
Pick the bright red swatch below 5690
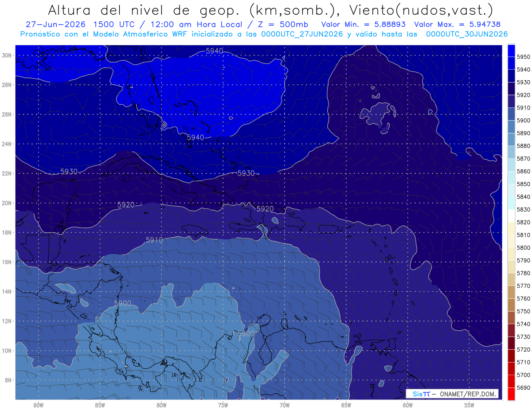click(511, 394)
